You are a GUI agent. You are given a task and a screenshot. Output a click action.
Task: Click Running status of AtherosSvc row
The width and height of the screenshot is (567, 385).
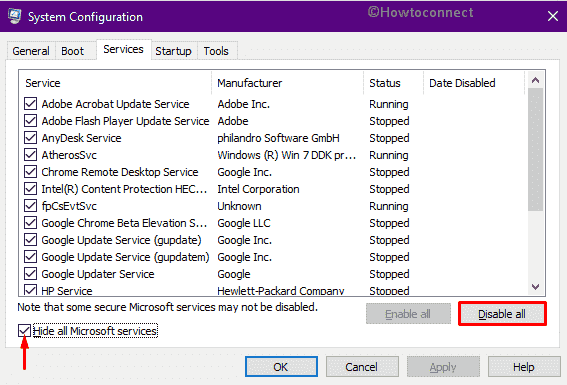389,155
